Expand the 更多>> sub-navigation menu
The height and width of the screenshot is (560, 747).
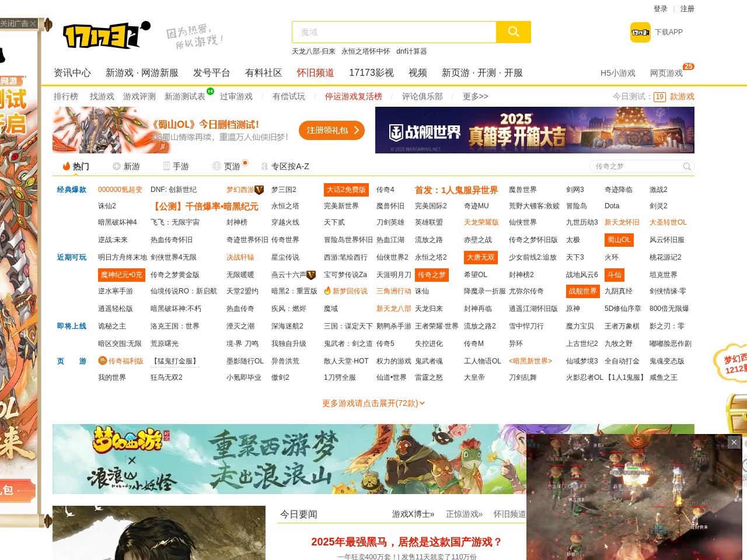pyautogui.click(x=475, y=97)
